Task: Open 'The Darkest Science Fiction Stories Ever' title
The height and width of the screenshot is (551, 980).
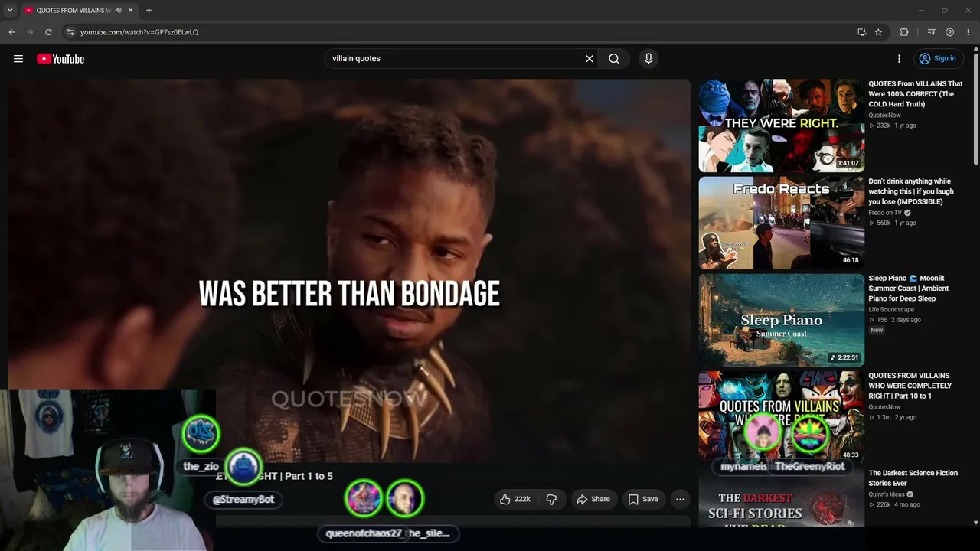Action: coord(913,478)
